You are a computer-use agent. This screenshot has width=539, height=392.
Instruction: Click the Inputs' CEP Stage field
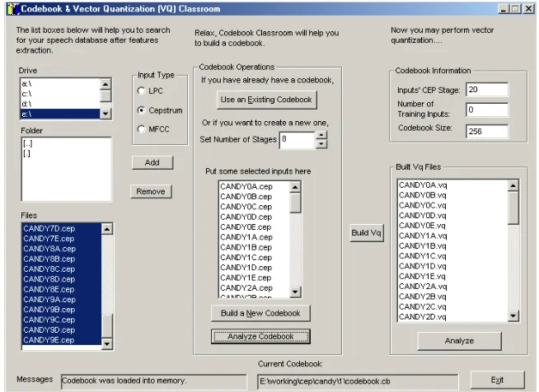coord(487,90)
